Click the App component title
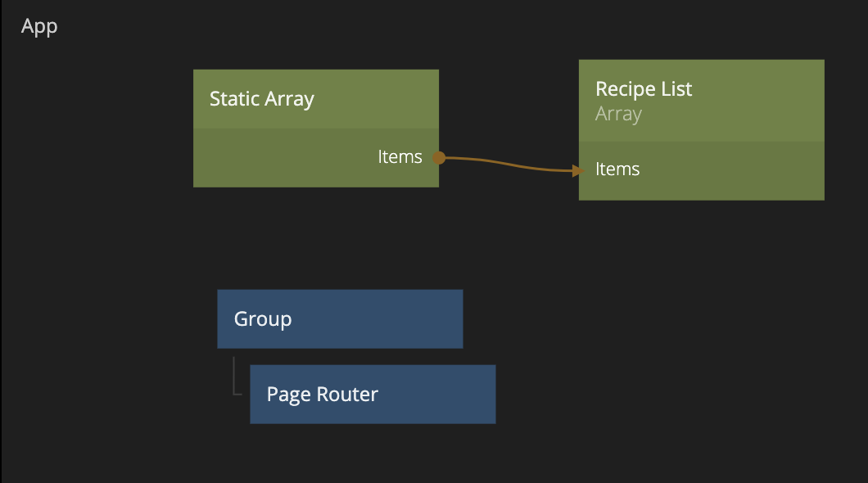This screenshot has height=483, width=868. pos(39,26)
